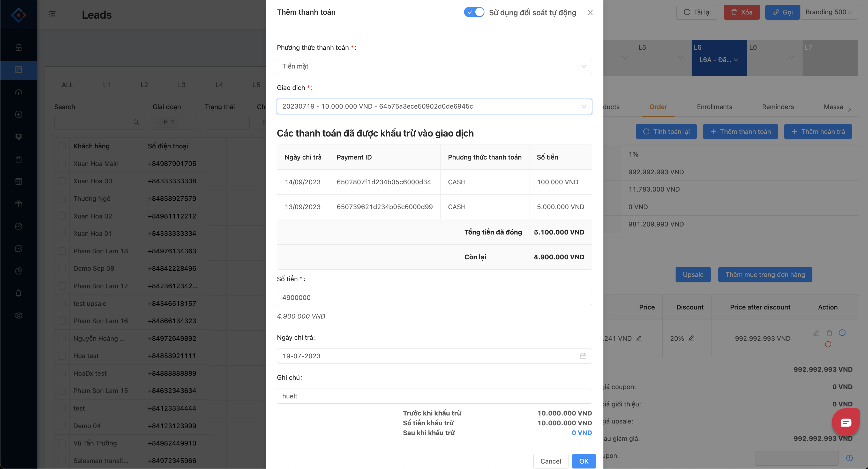The image size is (868, 469).
Task: Open the Giao dịch transaction dropdown
Action: 434,107
